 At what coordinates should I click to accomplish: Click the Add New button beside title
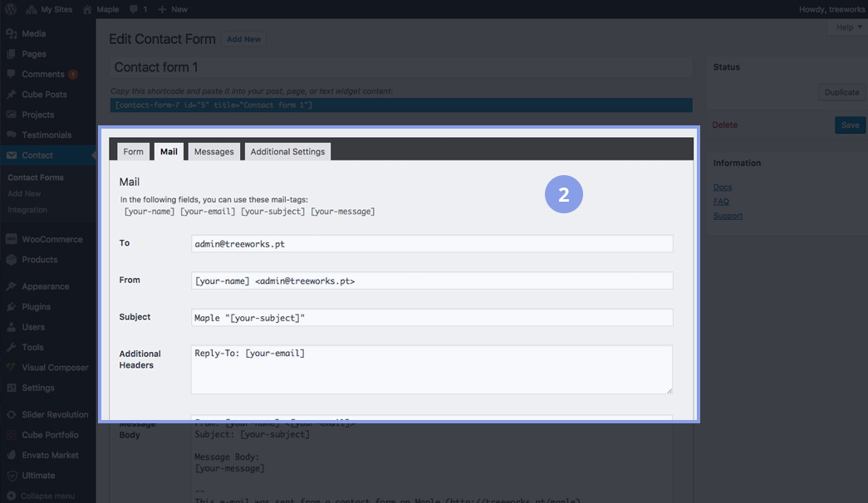point(243,39)
